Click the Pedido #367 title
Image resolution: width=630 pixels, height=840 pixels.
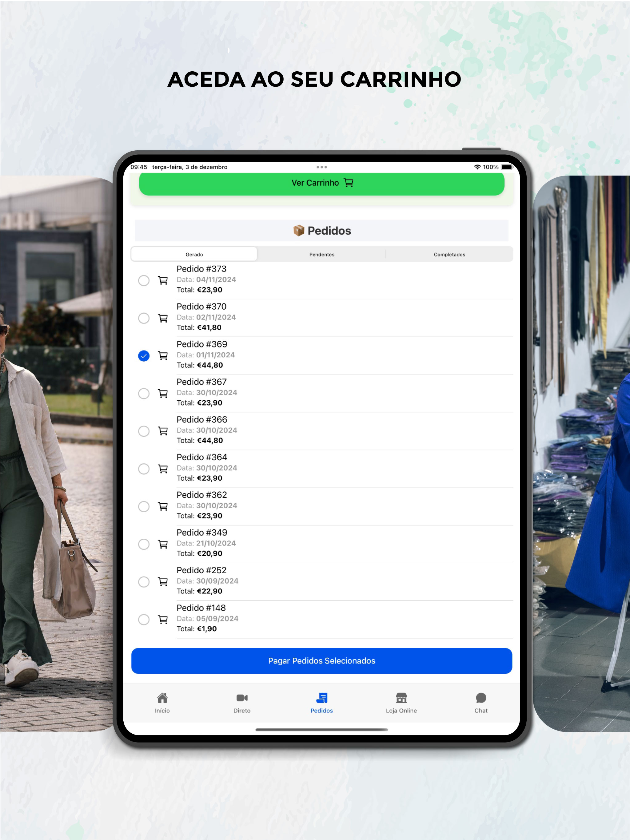[x=201, y=382]
